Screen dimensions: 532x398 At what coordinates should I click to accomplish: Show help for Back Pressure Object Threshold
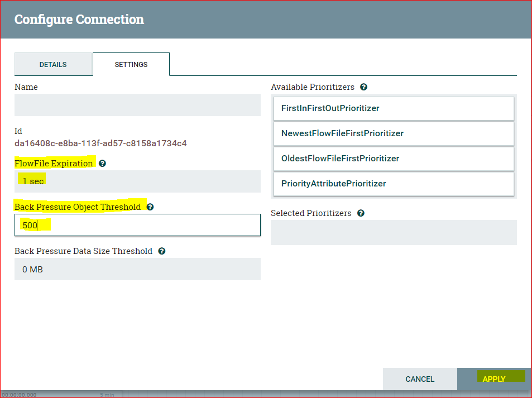click(150, 207)
